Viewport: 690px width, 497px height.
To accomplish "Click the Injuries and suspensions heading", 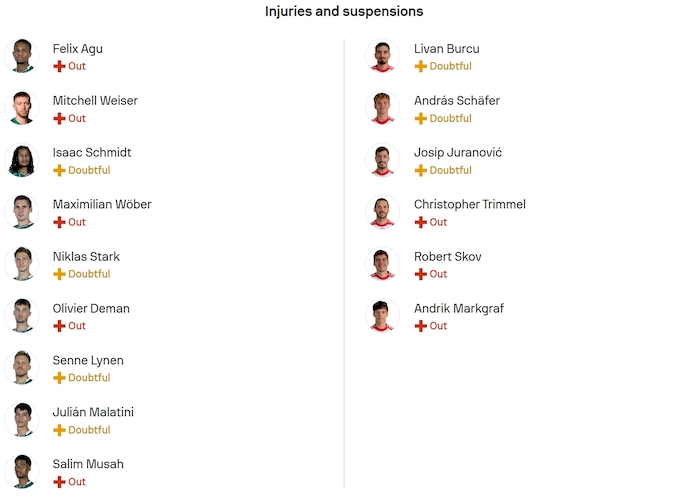I will tap(344, 11).
